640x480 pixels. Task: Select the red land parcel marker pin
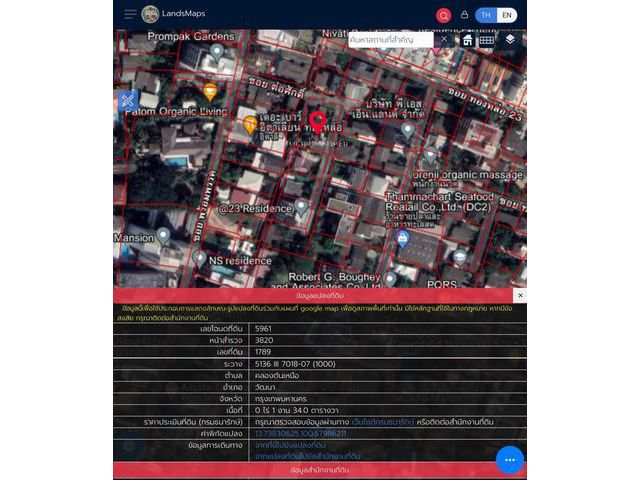coord(318,122)
